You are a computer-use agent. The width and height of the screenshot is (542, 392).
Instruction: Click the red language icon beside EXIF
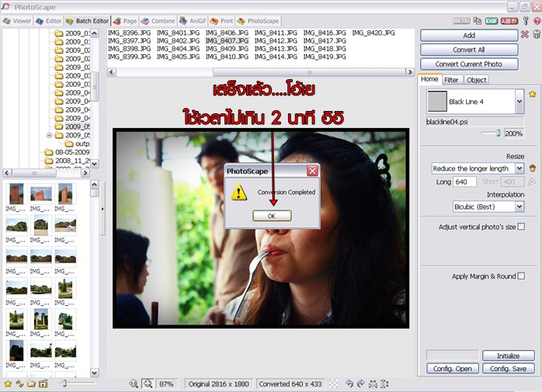[x=509, y=21]
